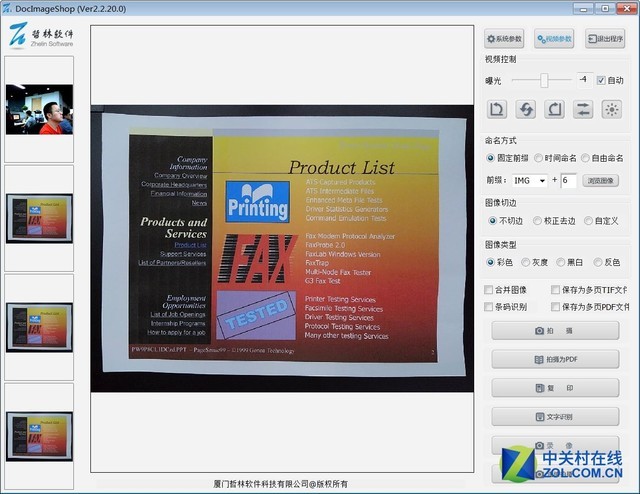Viewport: 640px width, 494px height.
Task: Click the 曝光 exposure slider handle
Action: click(x=544, y=80)
